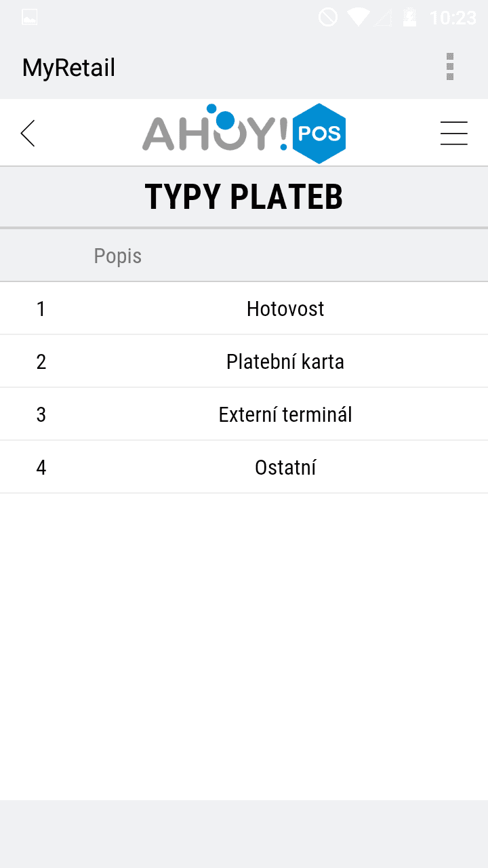
Task: Tap the TYPY PLATEB heading
Action: pyautogui.click(x=244, y=197)
